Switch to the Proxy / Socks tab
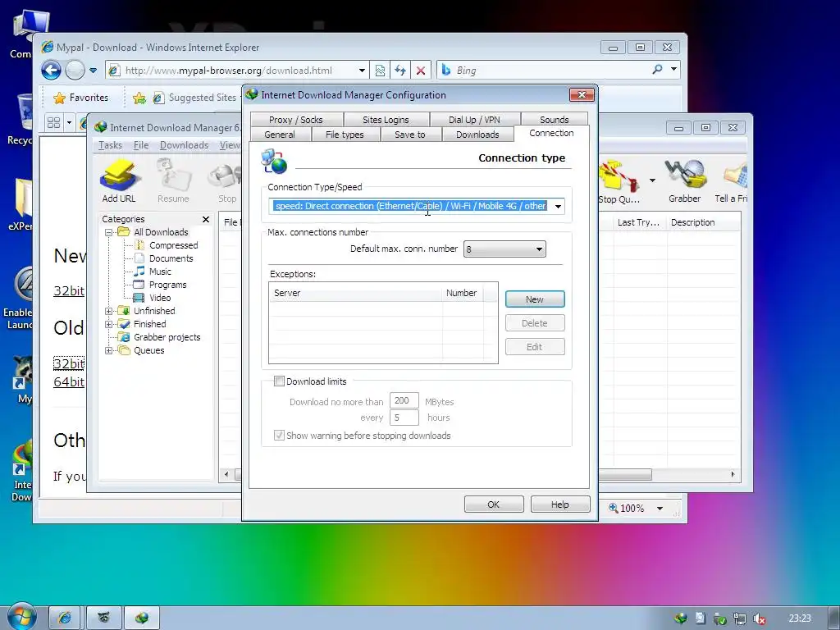 (x=295, y=120)
